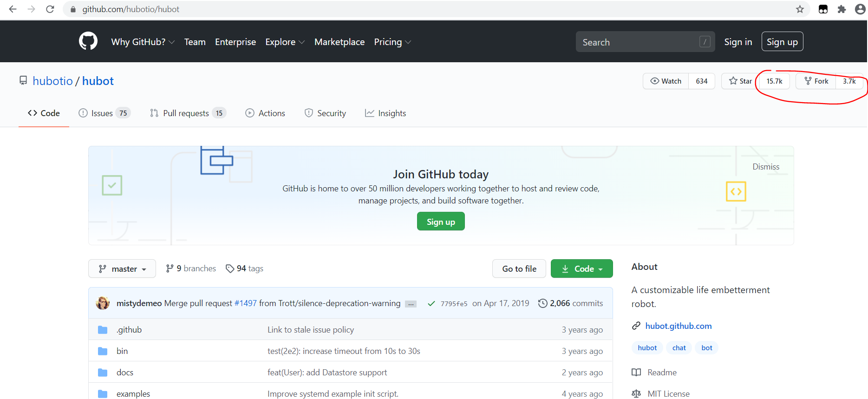This screenshot has height=399, width=868.
Task: Go back with the browser back arrow
Action: click(x=13, y=9)
